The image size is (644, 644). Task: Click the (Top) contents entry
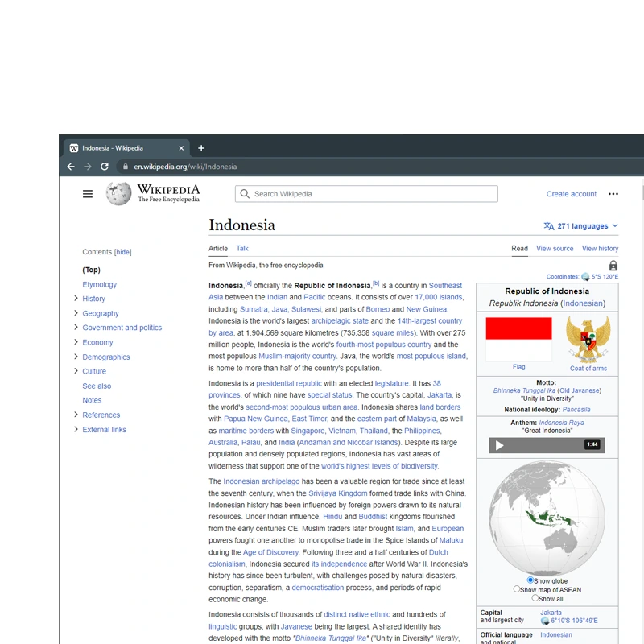(x=91, y=270)
